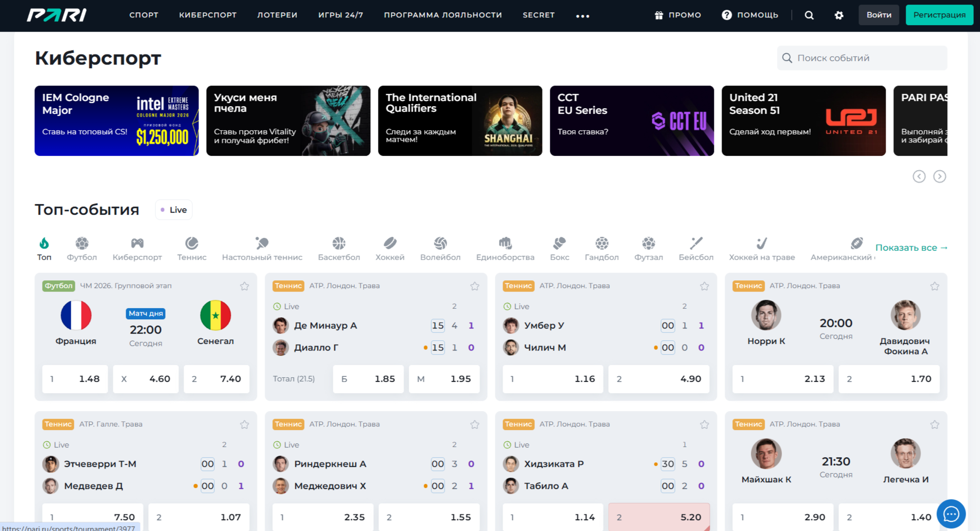Open the IEM Cologne Major banner
The width and height of the screenshot is (980, 531).
click(x=116, y=120)
